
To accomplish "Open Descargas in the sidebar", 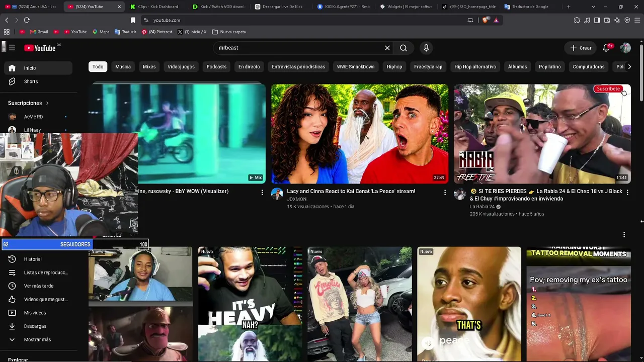I will pos(38,326).
